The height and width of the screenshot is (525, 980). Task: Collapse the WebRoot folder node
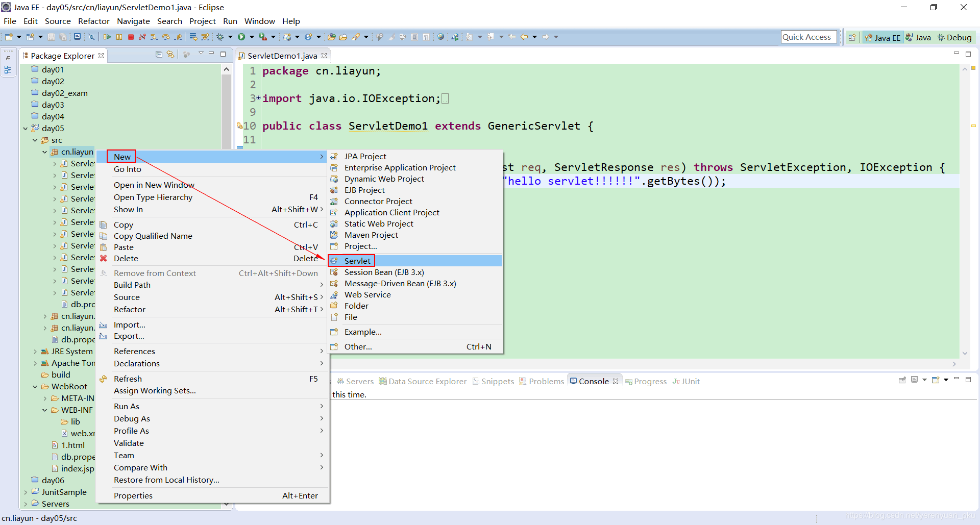pyautogui.click(x=35, y=387)
